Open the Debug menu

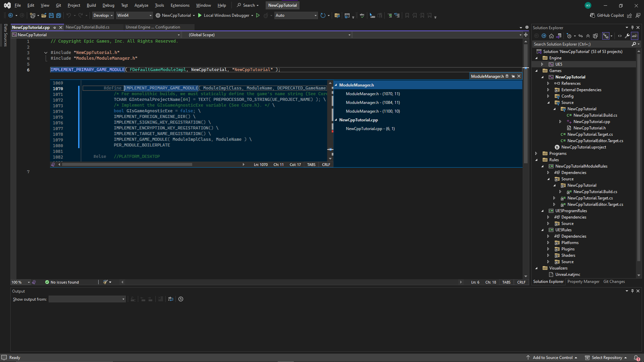coord(108,5)
